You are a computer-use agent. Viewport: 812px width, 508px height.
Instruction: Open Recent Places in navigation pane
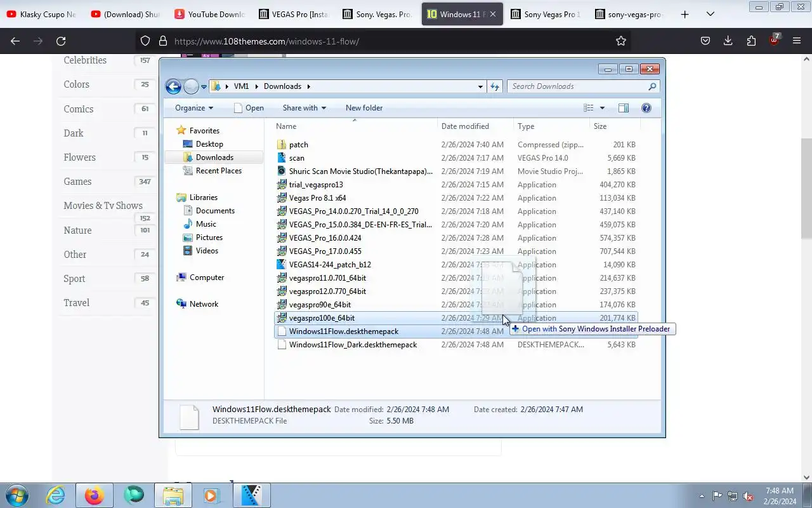tap(218, 171)
